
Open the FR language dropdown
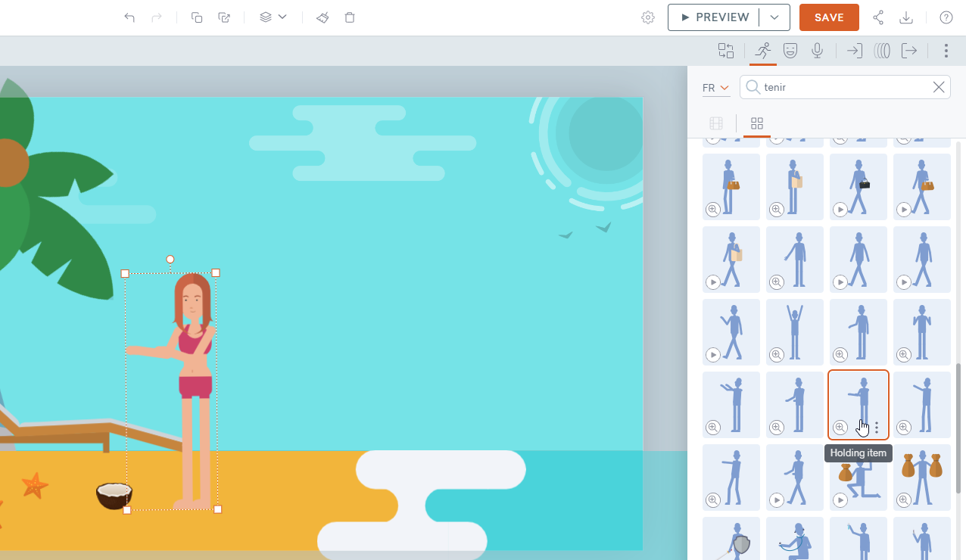715,88
